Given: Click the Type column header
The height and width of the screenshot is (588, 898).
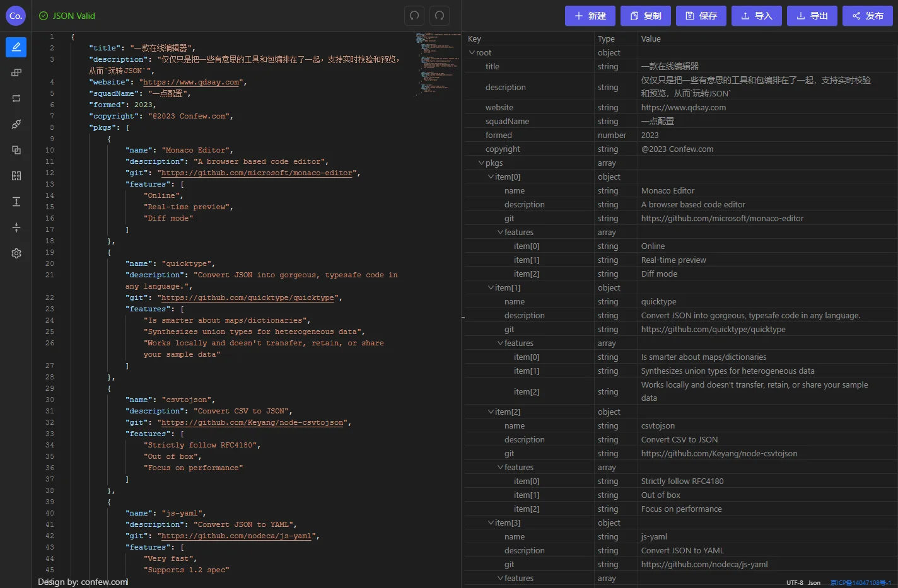Looking at the screenshot, I should [x=606, y=38].
